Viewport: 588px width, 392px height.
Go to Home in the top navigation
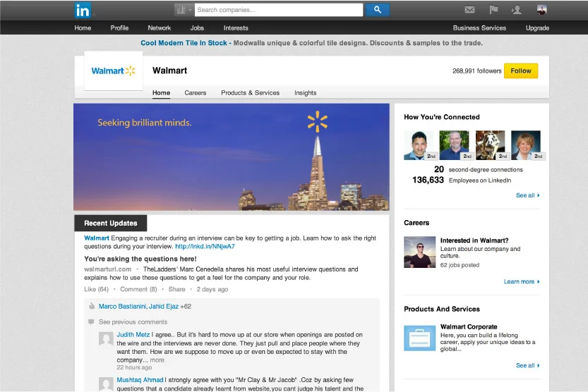(x=83, y=28)
